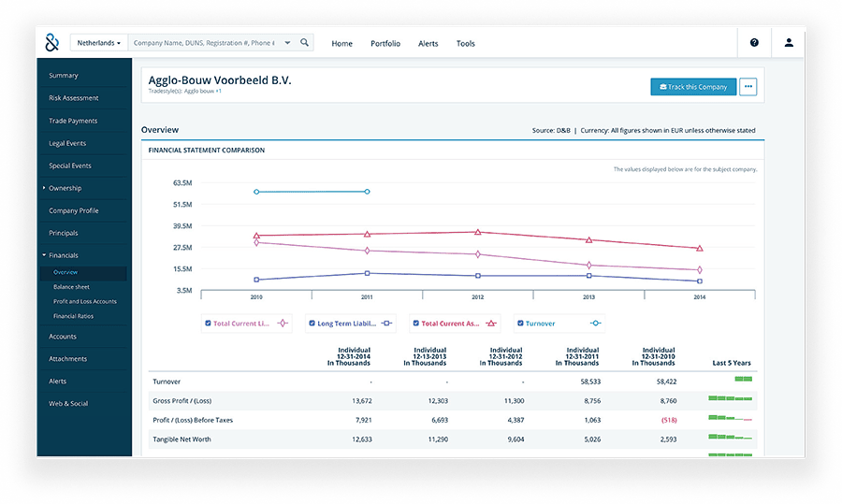Select Profit and Loss Accounts subitem
The height and width of the screenshot is (504, 842).
click(x=85, y=302)
